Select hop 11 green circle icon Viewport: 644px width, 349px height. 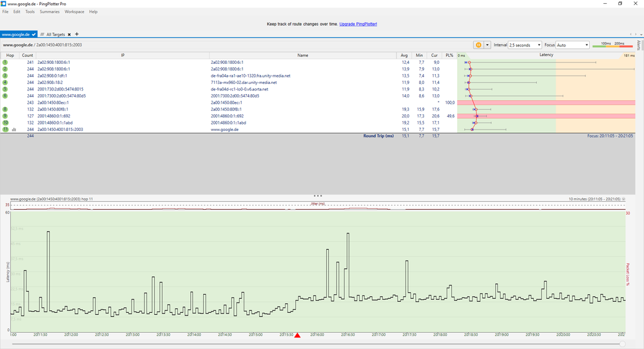5,129
